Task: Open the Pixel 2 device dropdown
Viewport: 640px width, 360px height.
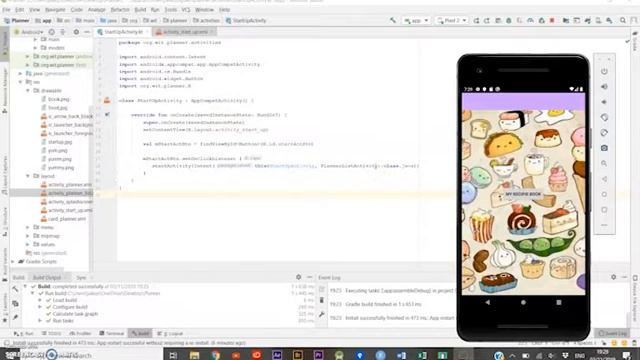Action: (451, 20)
